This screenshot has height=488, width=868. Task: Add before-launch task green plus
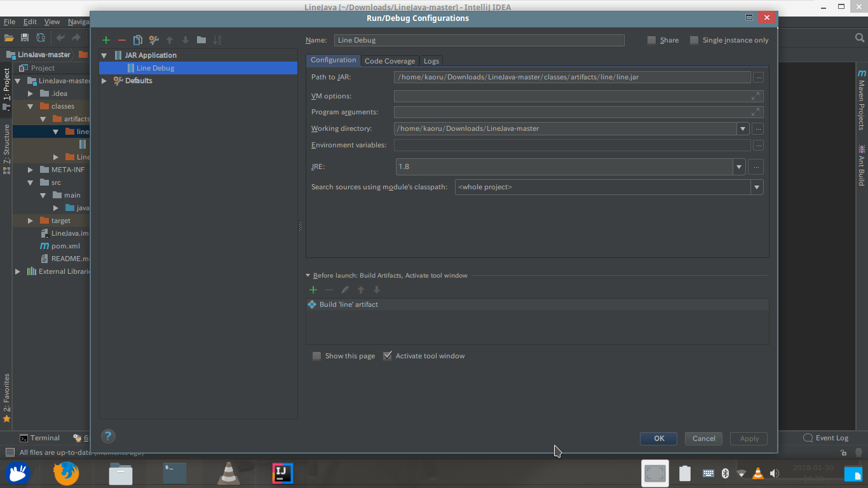point(313,290)
